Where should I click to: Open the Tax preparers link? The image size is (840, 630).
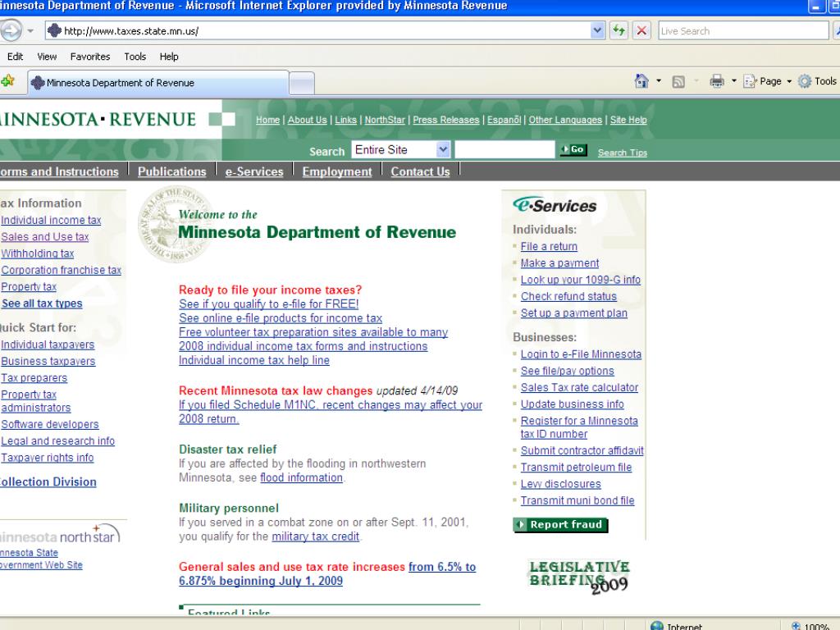[x=34, y=377]
